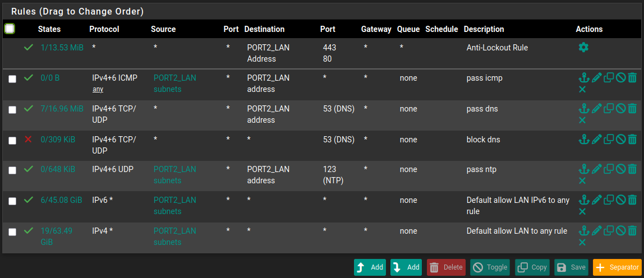Screen dimensions: 644x278
Task: Mark the pass ntp rule checkbox
Action: pos(12,170)
